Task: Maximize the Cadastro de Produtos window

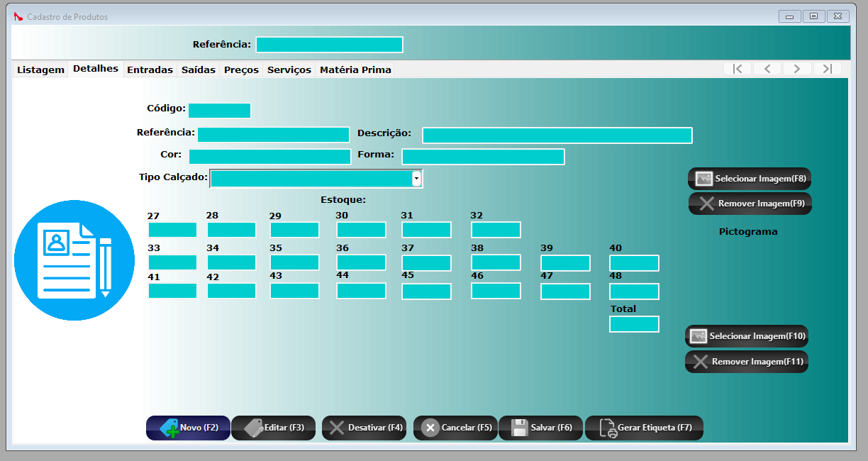Action: coord(813,16)
